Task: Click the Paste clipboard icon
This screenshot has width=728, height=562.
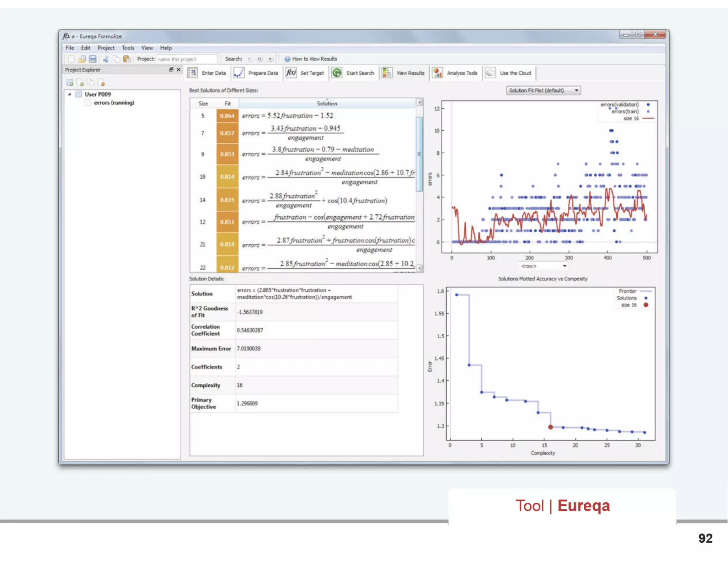Action: click(127, 59)
